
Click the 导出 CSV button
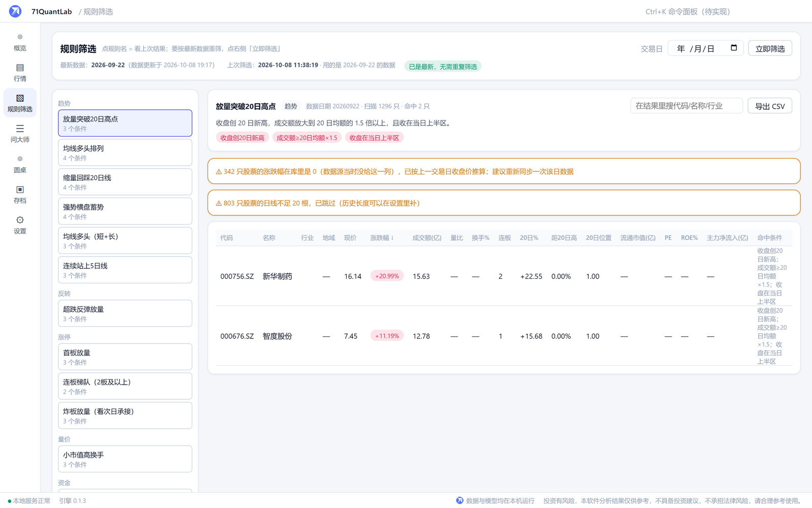pyautogui.click(x=769, y=106)
